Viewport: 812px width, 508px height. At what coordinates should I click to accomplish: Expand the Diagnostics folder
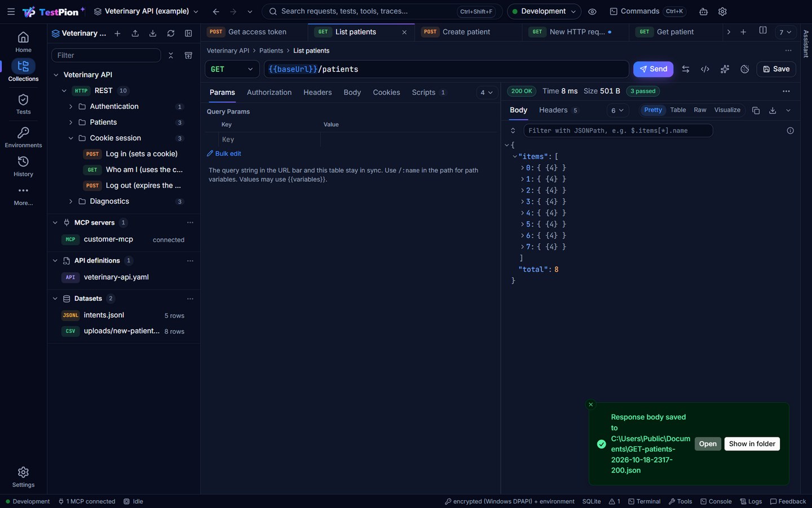pyautogui.click(x=70, y=202)
